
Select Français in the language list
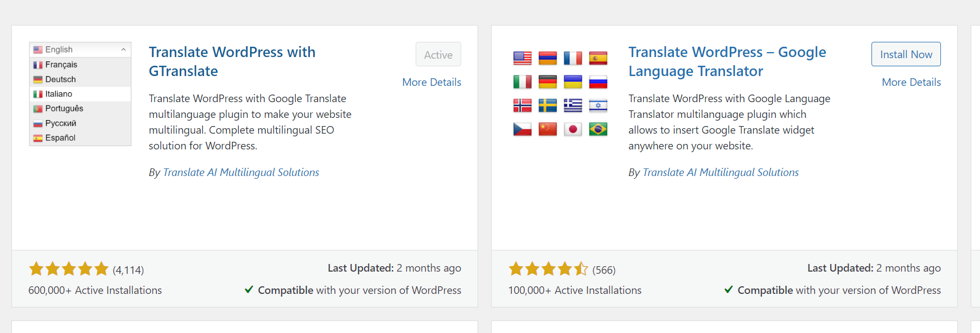pyautogui.click(x=61, y=65)
